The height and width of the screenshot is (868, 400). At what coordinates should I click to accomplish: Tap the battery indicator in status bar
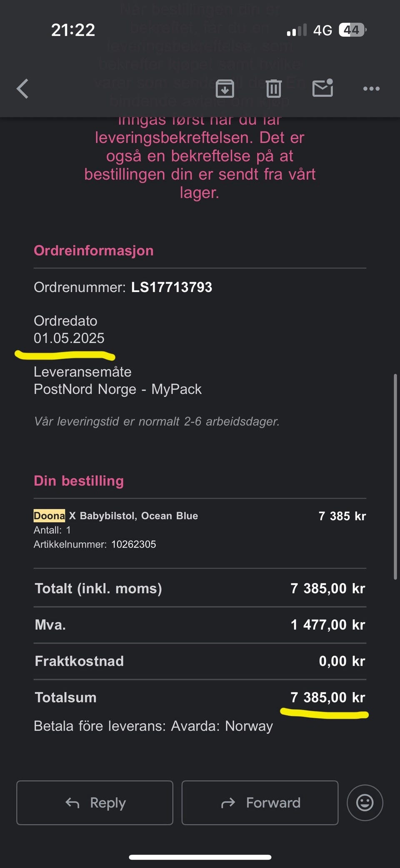[x=352, y=30]
